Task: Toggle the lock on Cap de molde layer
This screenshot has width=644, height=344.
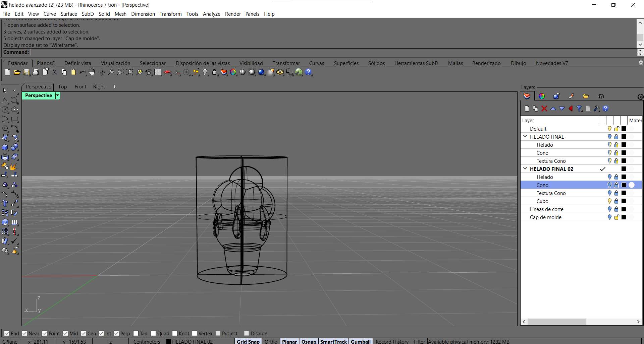Action: (x=616, y=217)
